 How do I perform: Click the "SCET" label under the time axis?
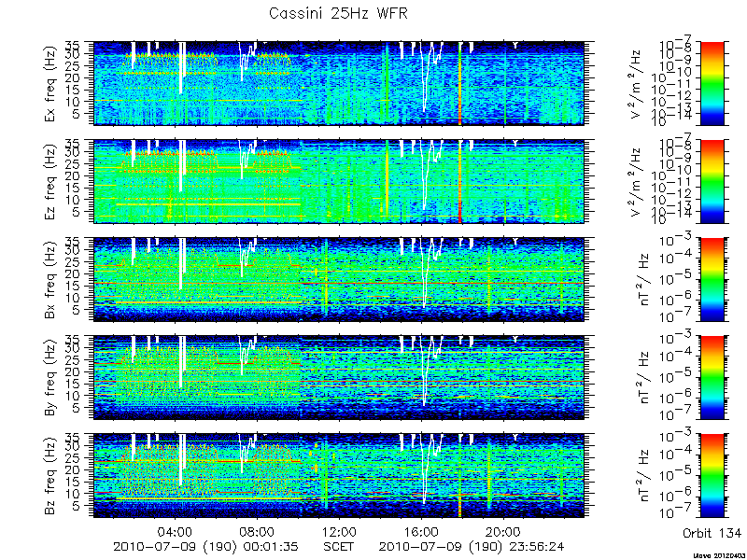339,546
